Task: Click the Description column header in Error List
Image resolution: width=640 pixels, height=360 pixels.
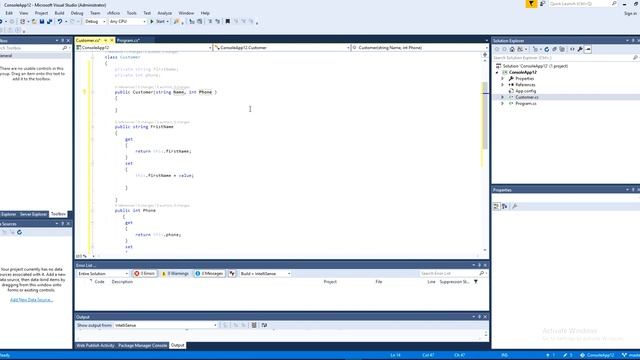Action: point(122,282)
